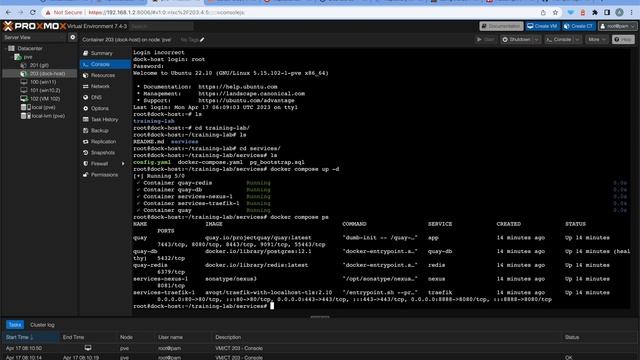The image size is (640, 360).
Task: Select VM 100 (win11) in the tree
Action: click(42, 82)
